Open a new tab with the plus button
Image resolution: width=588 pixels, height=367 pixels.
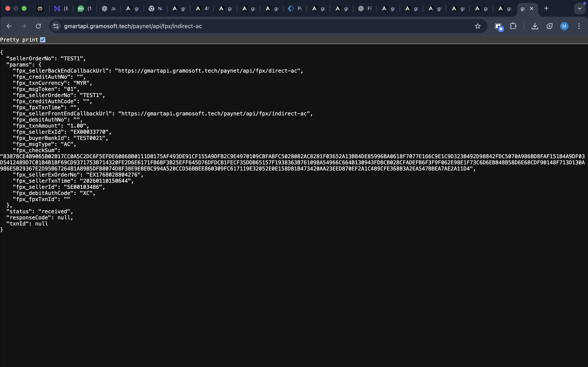coord(546,9)
